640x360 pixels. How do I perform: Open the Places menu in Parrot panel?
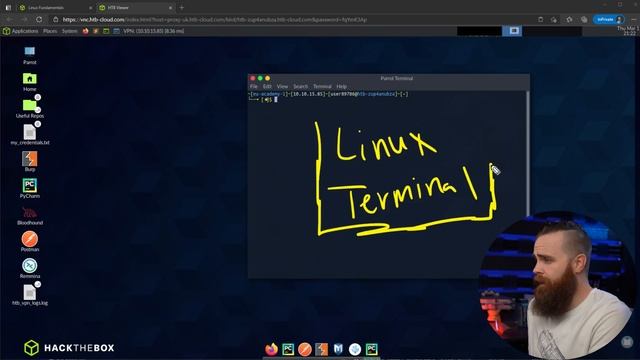(50, 31)
